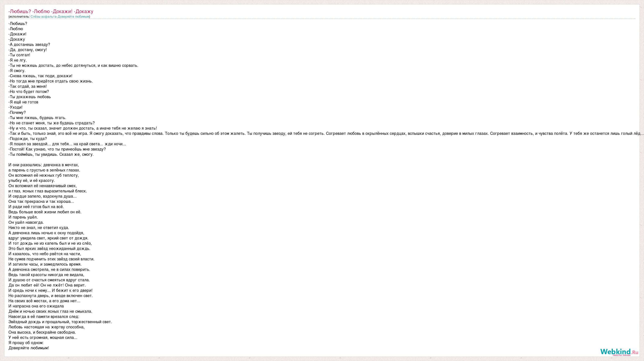Click the 'исполнитель:' label text
Viewport: 644px width, 361px height.
(19, 17)
